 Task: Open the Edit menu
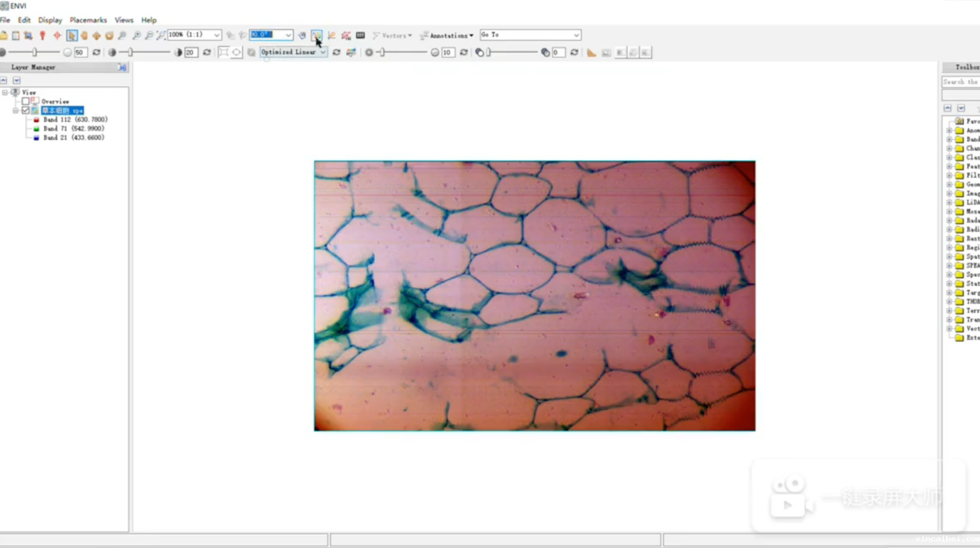(24, 20)
